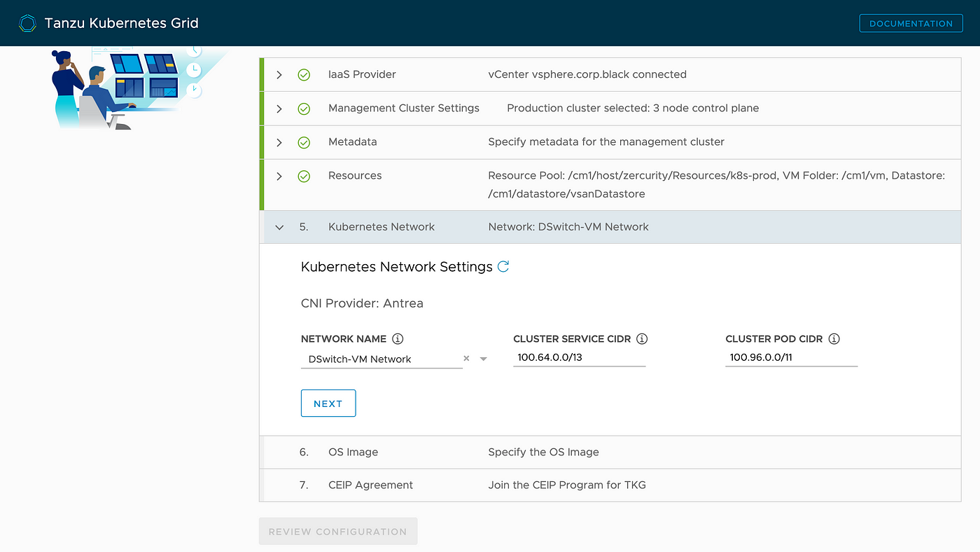Select the Resources step title
The height and width of the screenshot is (552, 980).
[x=355, y=175]
